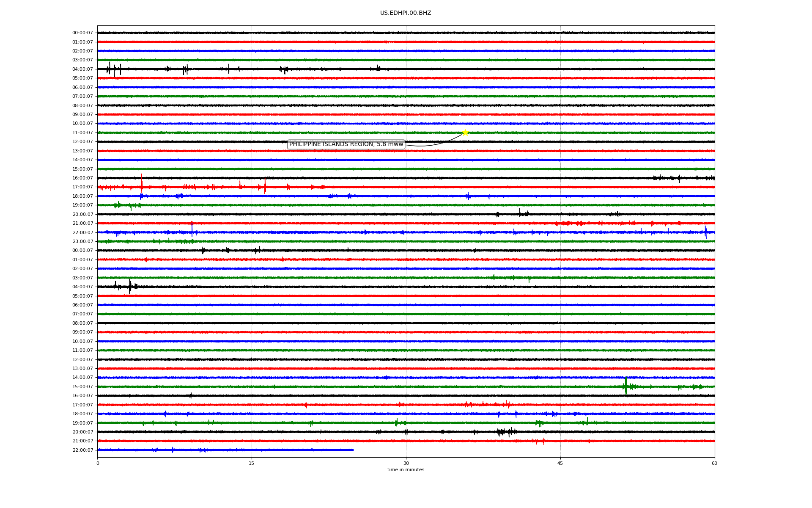Click the 12:00:07 label below the star row
The image size is (812, 508).
82,141
